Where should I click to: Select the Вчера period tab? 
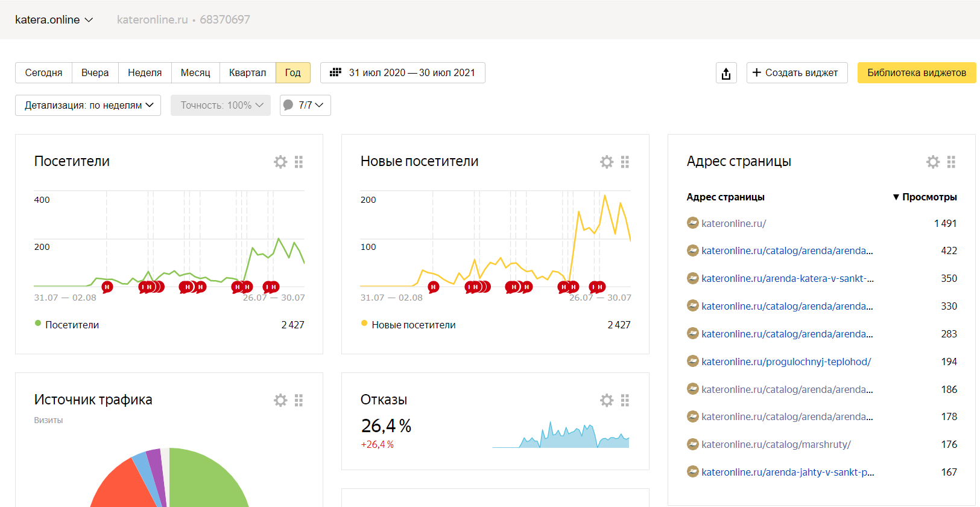point(95,72)
